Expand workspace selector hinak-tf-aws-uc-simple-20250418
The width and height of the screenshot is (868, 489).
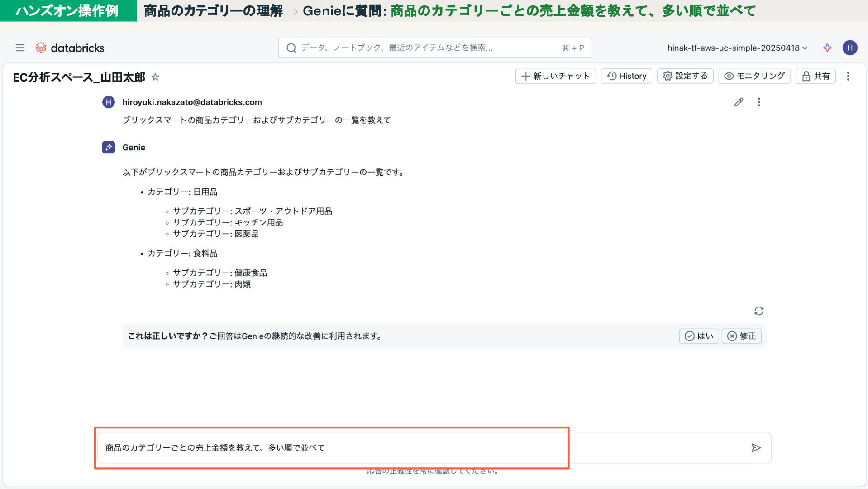737,48
